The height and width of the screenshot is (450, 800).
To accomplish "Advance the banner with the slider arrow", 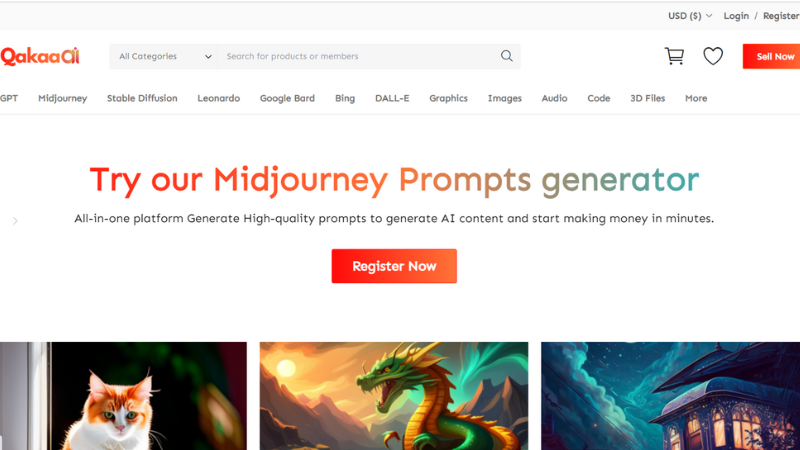I will point(15,221).
